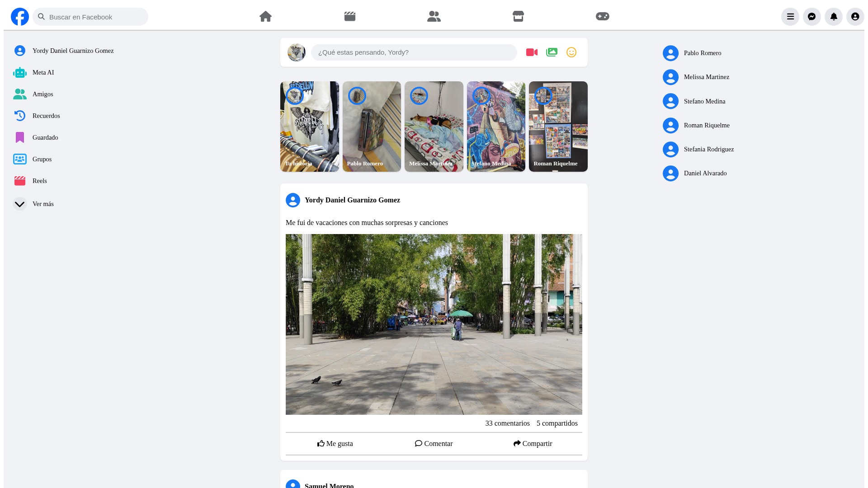Screen dimensions: 868x488
Task: View the 33 comentarios link
Action: (507, 423)
